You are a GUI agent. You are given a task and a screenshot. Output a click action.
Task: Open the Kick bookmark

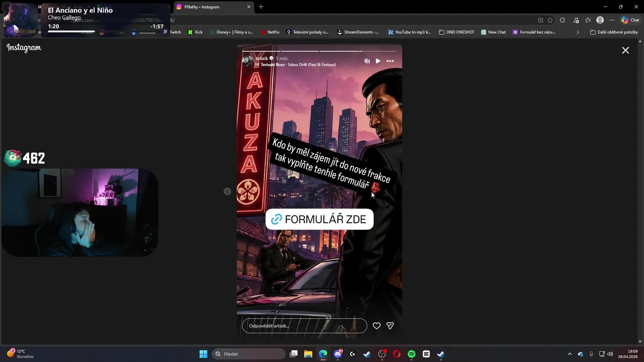point(195,32)
